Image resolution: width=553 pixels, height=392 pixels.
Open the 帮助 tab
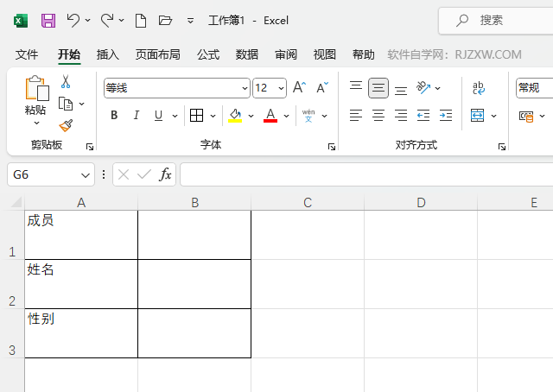click(363, 54)
